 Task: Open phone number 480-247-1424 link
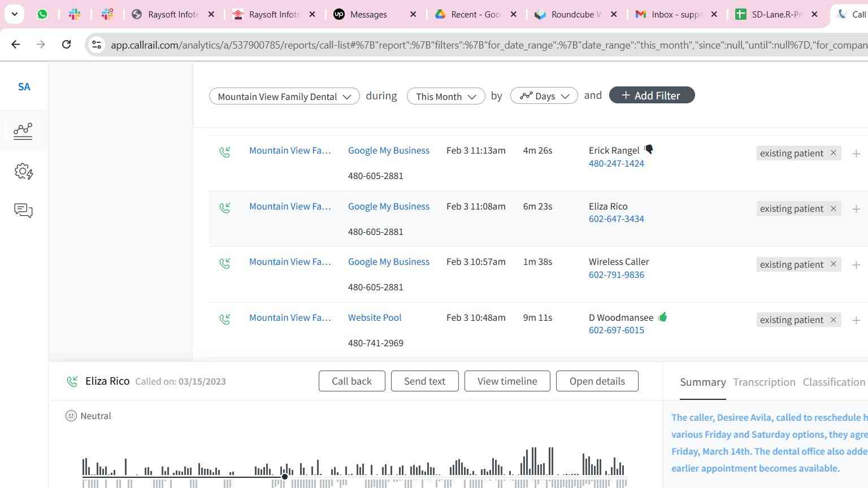616,163
